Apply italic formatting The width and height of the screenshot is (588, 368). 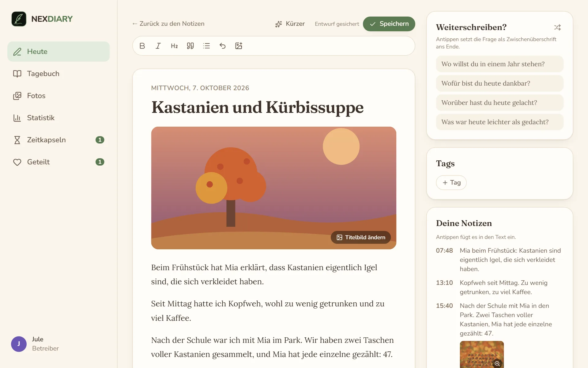pyautogui.click(x=158, y=46)
